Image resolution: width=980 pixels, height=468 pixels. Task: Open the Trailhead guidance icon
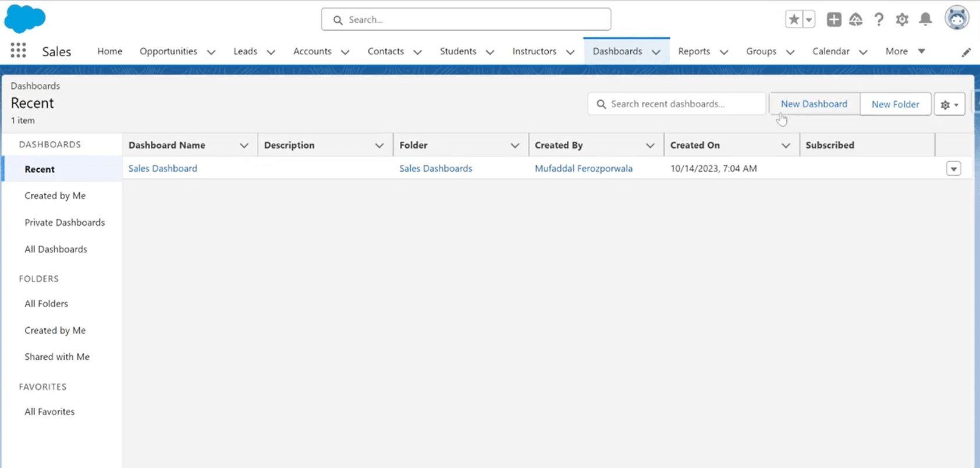855,19
